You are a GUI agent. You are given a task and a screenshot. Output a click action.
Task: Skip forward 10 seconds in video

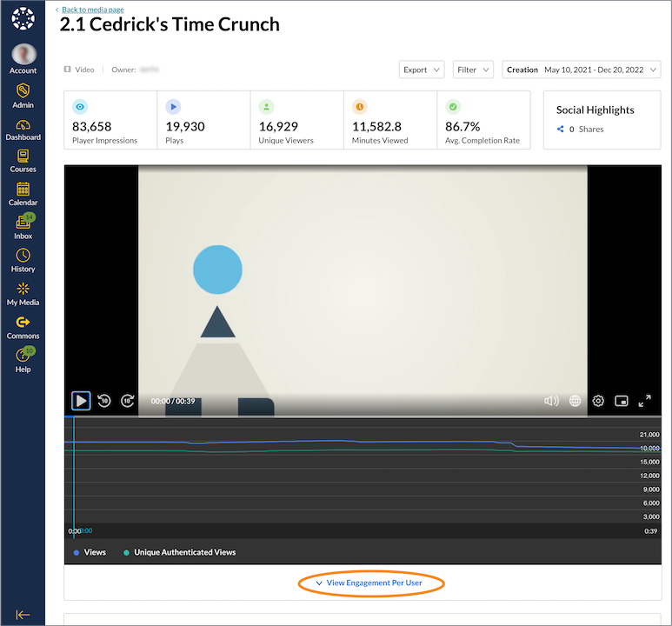128,401
